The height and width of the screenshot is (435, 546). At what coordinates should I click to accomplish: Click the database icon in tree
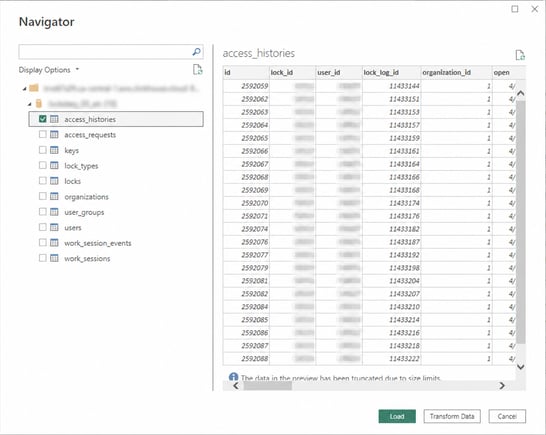pyautogui.click(x=39, y=103)
